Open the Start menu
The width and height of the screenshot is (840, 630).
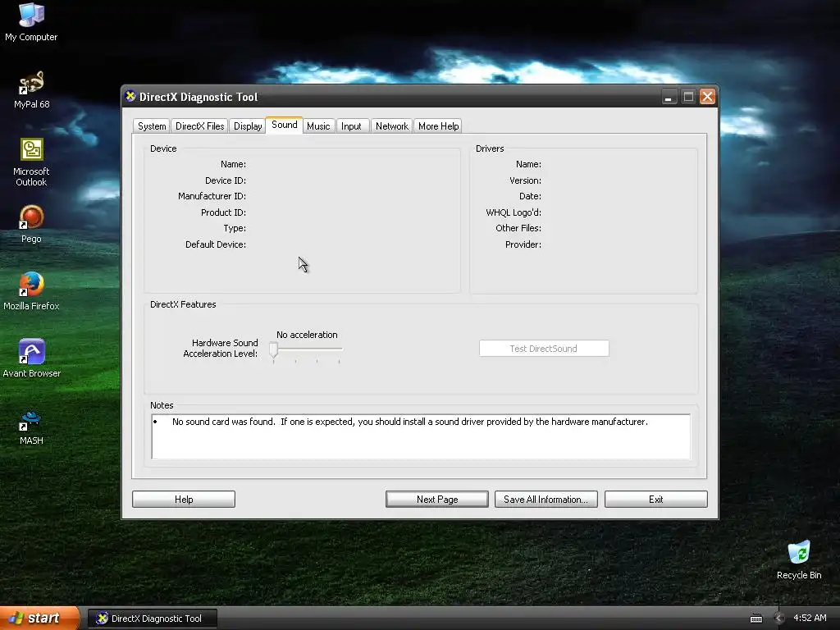tap(39, 618)
